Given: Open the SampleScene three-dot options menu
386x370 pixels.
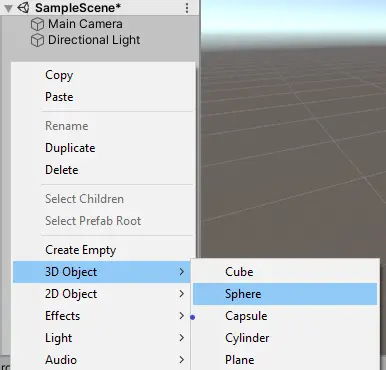Looking at the screenshot, I should (x=187, y=8).
